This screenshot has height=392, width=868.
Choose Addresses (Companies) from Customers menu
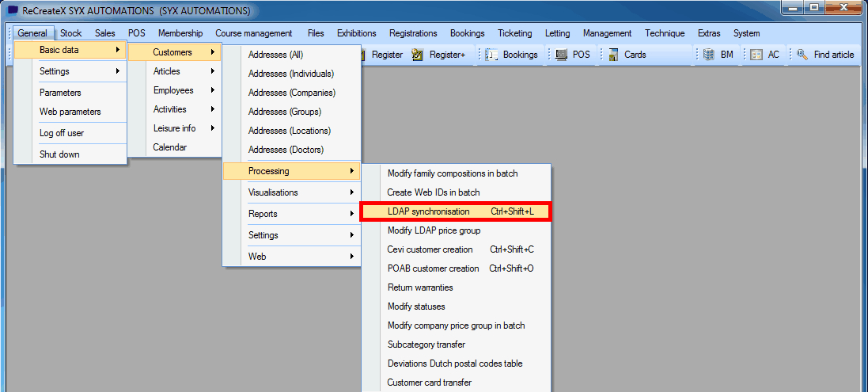tap(291, 93)
